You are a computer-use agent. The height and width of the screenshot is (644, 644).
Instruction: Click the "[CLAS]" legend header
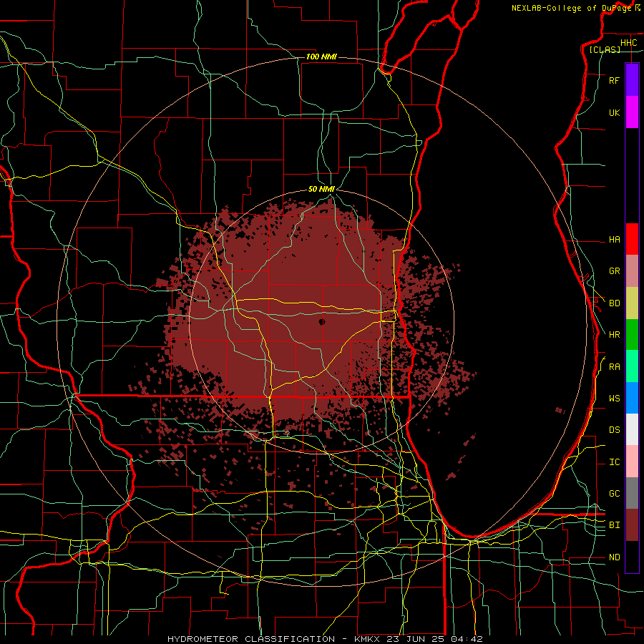[605, 49]
